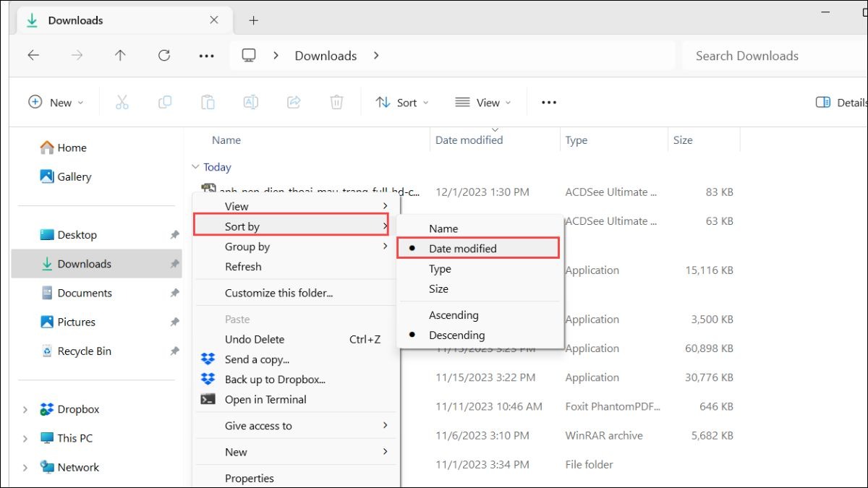
Task: Open a new tab with plus icon
Action: tap(253, 20)
